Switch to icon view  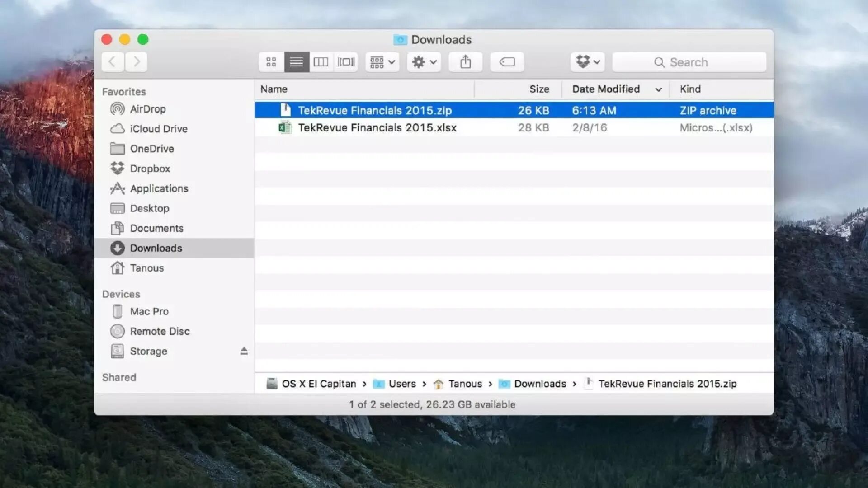(271, 62)
